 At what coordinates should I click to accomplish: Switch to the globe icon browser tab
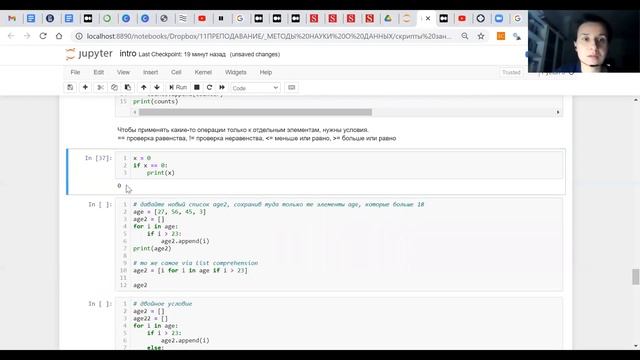point(164,18)
